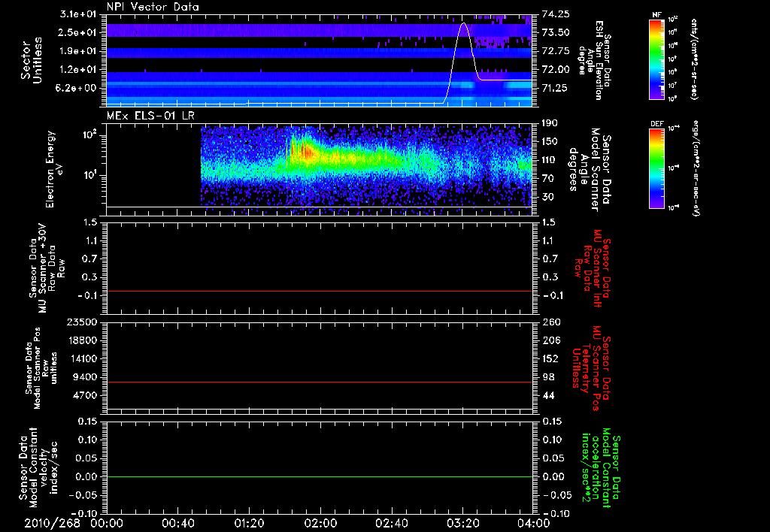
Task: Select the '2010/268' date label
Action: 52,523
